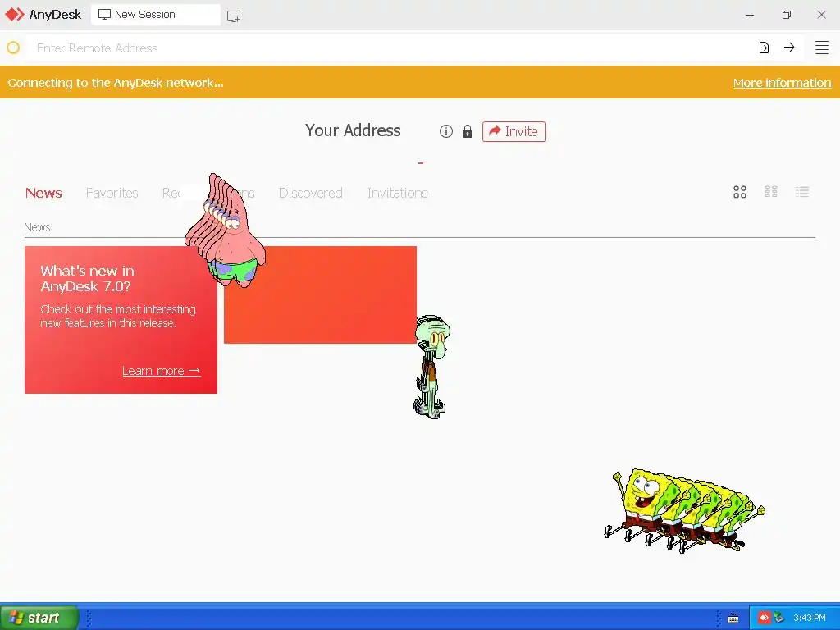The width and height of the screenshot is (840, 630).
Task: Close the AnyDesk window
Action: tap(821, 15)
